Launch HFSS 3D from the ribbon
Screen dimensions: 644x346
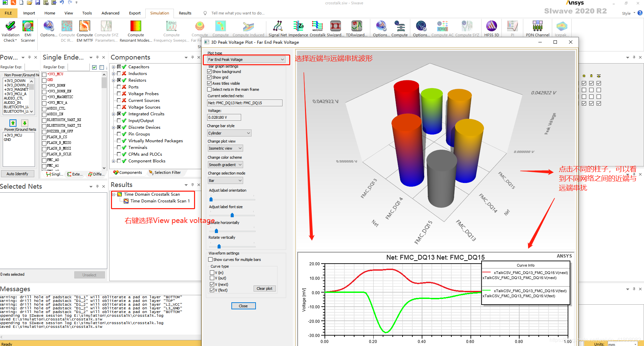(491, 29)
